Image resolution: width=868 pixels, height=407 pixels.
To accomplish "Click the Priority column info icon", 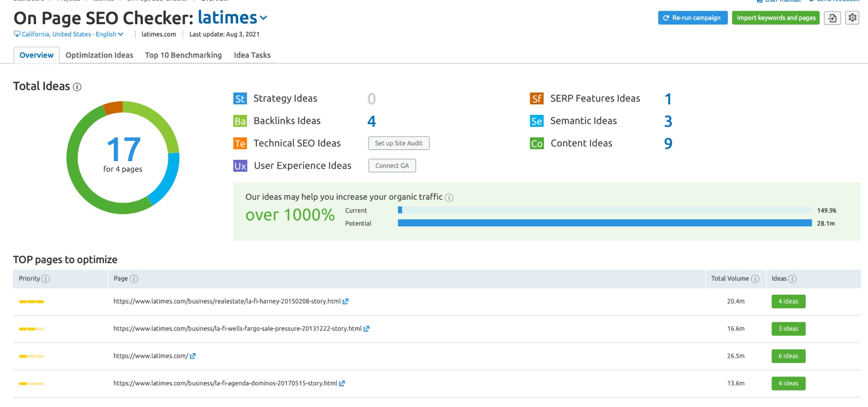I will (x=46, y=279).
